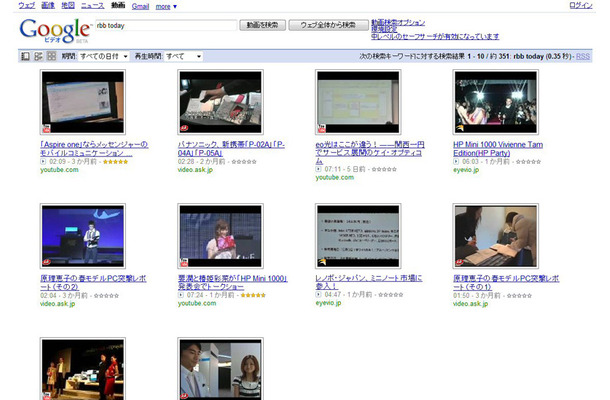Image resolution: width=610 pixels, height=400 pixels.
Task: Open HP Mini 1000 Vivienne Tam thumbnail
Action: tap(496, 102)
